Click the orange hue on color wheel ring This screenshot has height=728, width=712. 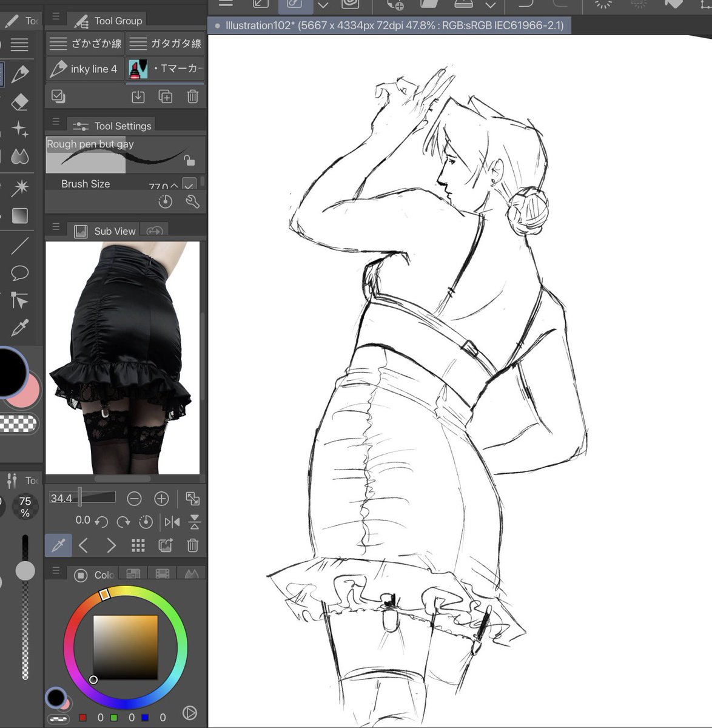104,595
